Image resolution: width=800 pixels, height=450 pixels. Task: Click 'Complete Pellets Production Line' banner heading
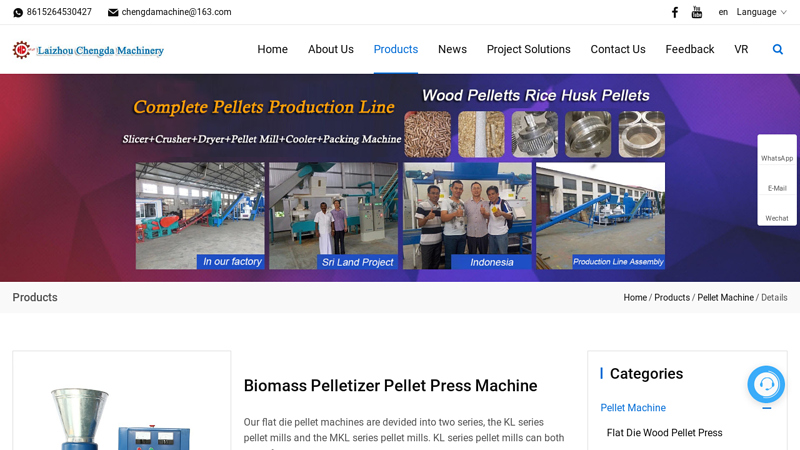tap(264, 107)
